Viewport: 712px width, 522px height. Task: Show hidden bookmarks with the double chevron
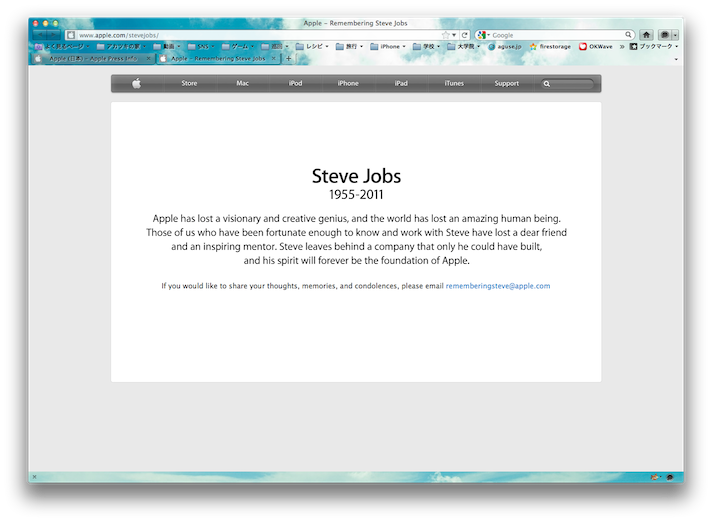click(x=622, y=46)
